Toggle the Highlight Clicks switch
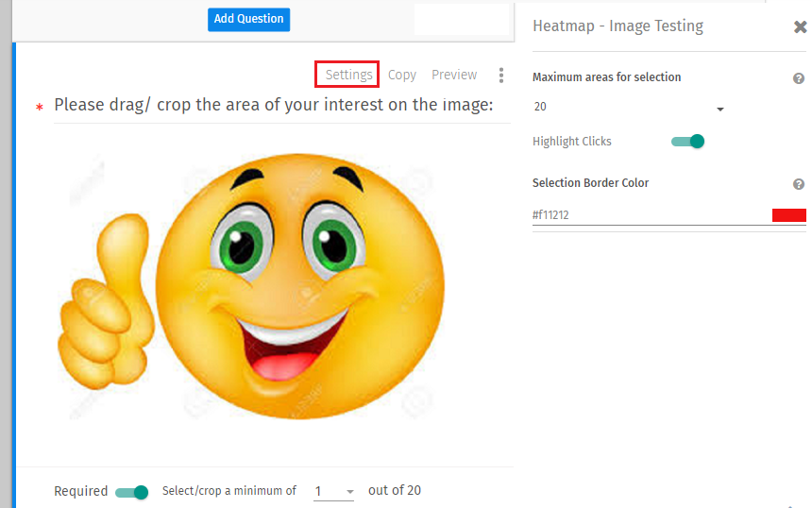812x508 pixels. coord(688,142)
